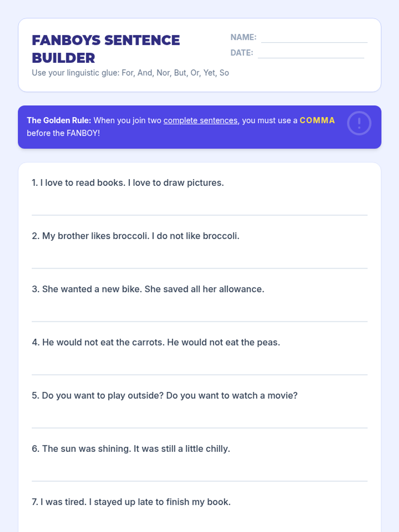Select sentence 7 about being tired
This screenshot has height=532, width=399.
131,502
